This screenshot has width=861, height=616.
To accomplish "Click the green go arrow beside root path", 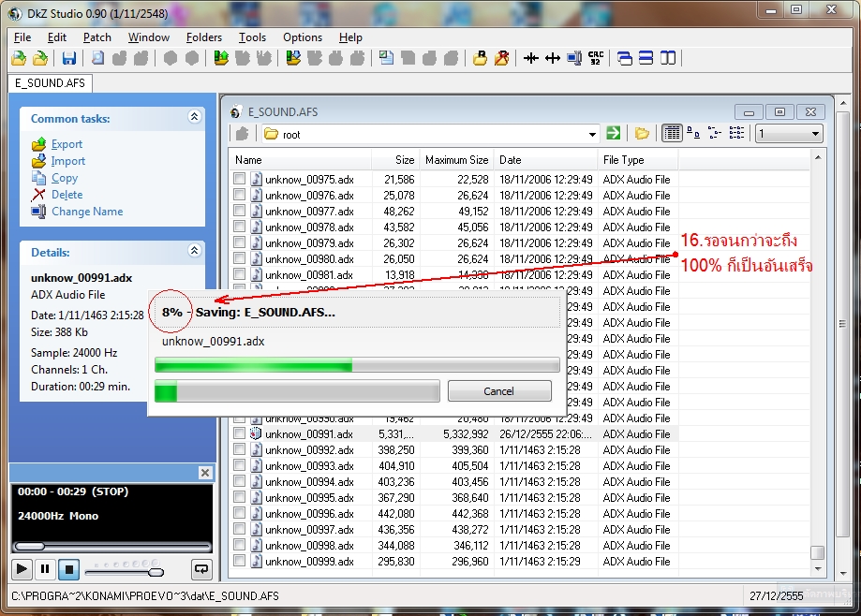I will [x=614, y=133].
